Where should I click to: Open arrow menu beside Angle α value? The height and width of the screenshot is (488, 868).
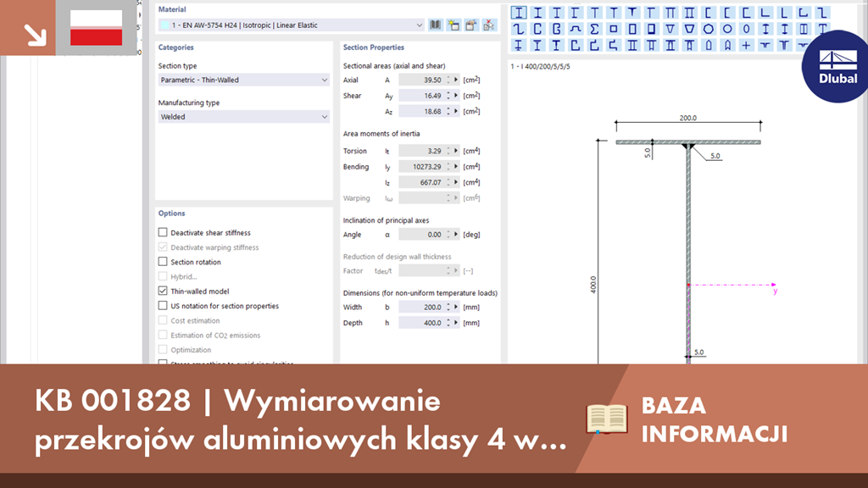pos(456,235)
